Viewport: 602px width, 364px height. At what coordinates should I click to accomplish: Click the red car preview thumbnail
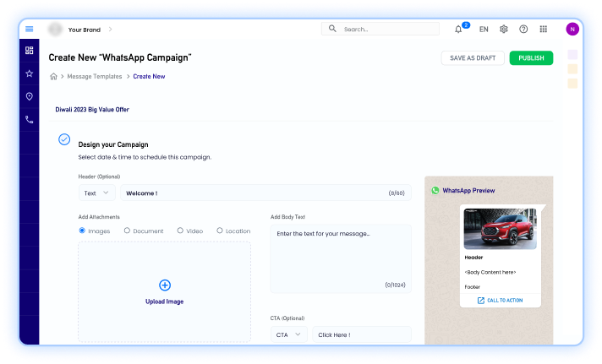coord(501,229)
